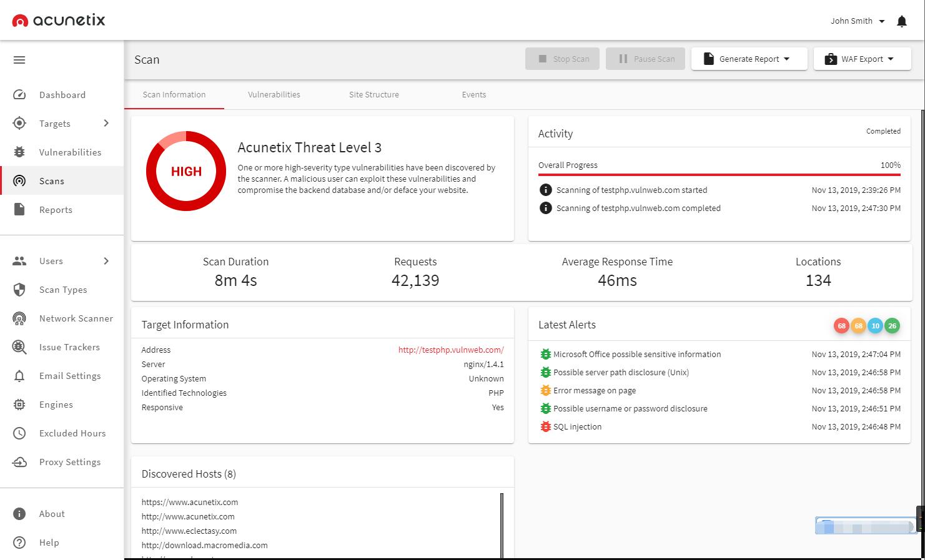Open the http://testphp.vulnweb.com/ address link

[x=451, y=350]
